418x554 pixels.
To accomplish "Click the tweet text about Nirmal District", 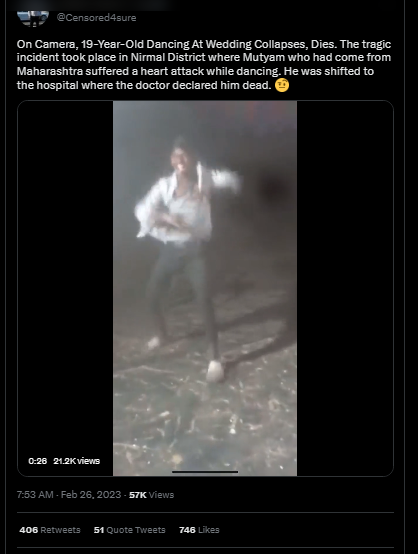I will (x=204, y=64).
